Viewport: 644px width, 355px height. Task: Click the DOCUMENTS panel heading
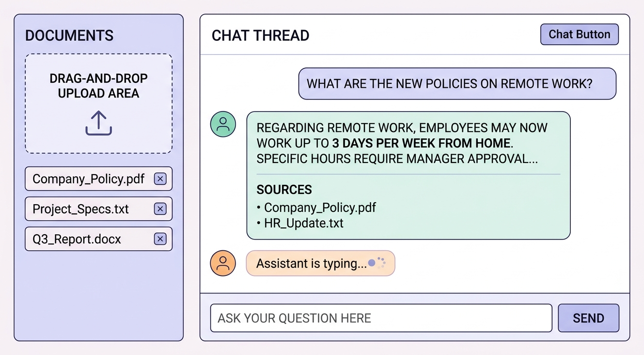coord(69,35)
